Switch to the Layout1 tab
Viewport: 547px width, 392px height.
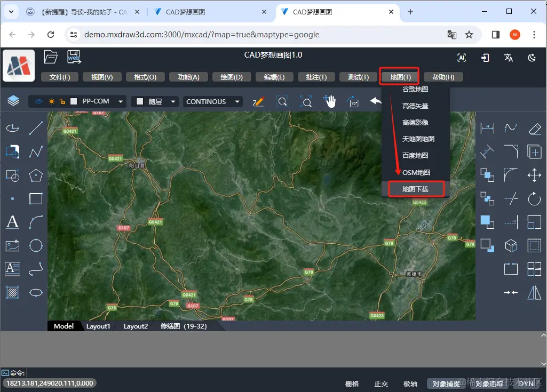coord(98,326)
